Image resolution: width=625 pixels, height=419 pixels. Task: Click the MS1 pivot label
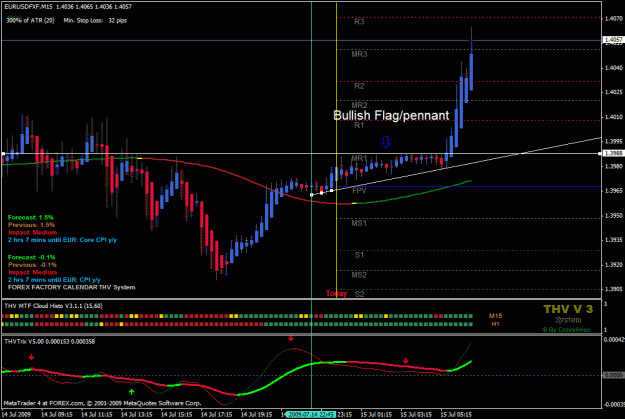[359, 223]
